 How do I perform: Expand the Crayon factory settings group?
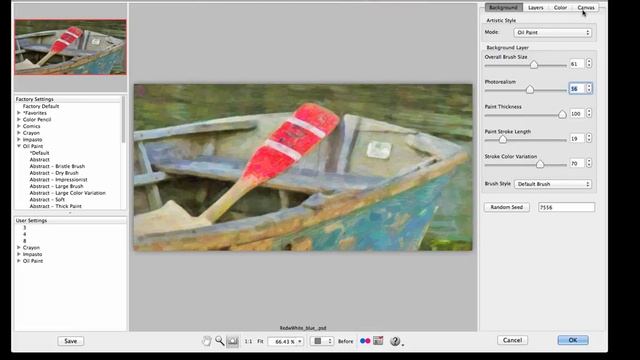[19, 133]
